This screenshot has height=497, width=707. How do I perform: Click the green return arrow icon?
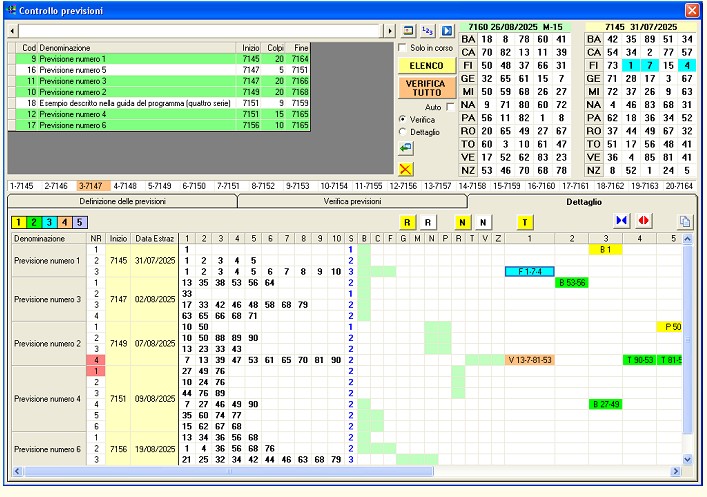pos(406,148)
